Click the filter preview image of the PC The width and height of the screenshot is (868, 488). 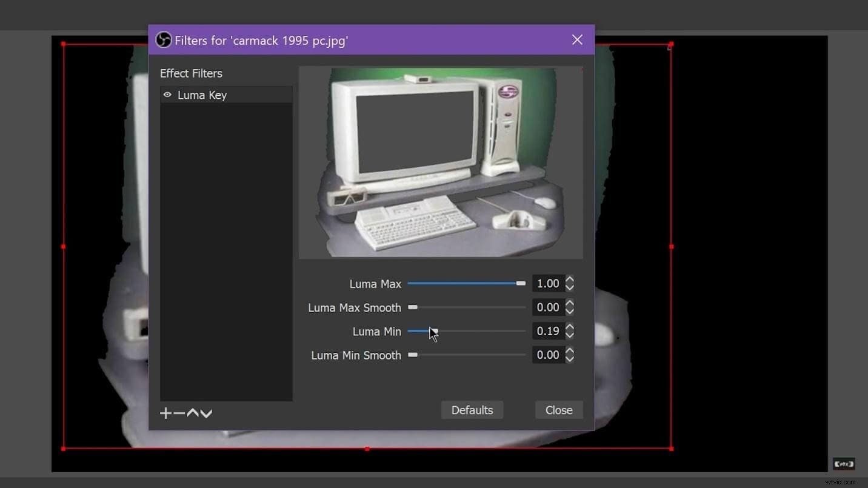441,162
